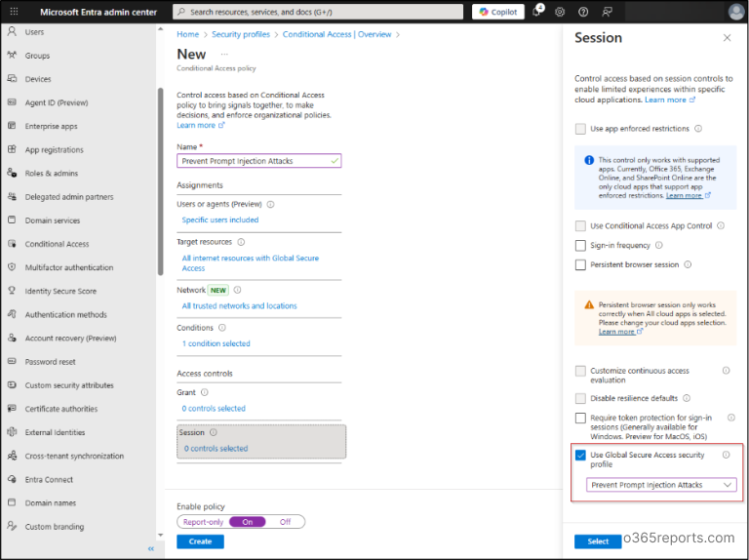Screen dimensions: 749x560
Task: Open 1 condition selected link
Action: 216,343
